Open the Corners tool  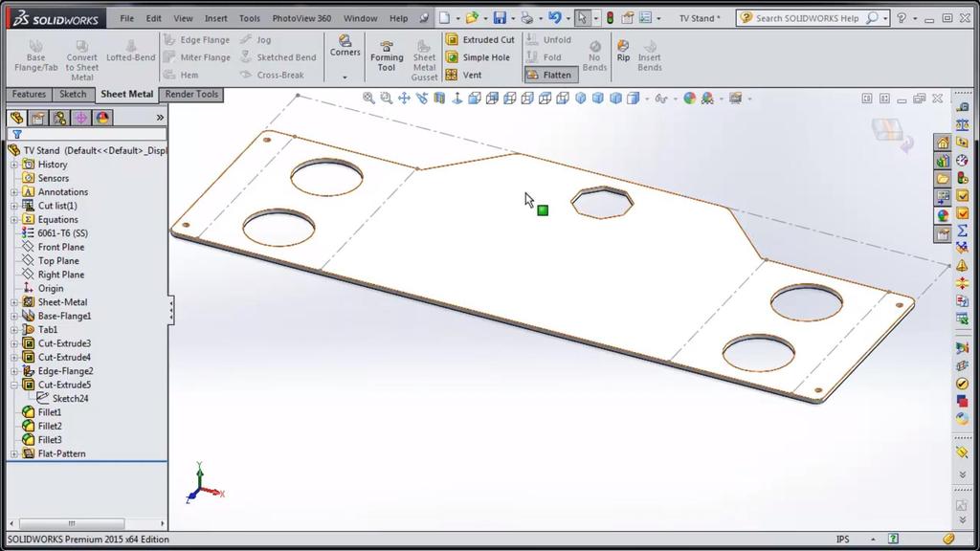point(345,46)
